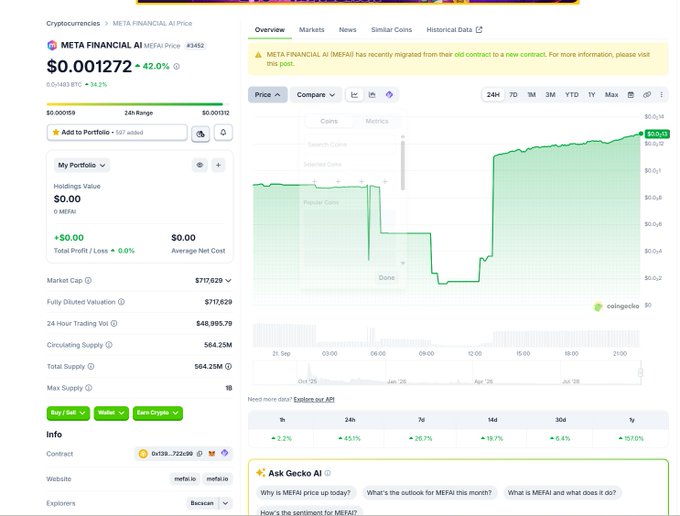Image resolution: width=680 pixels, height=516 pixels.
Task: Show Circulating Supply info tooltip
Action: (109, 345)
